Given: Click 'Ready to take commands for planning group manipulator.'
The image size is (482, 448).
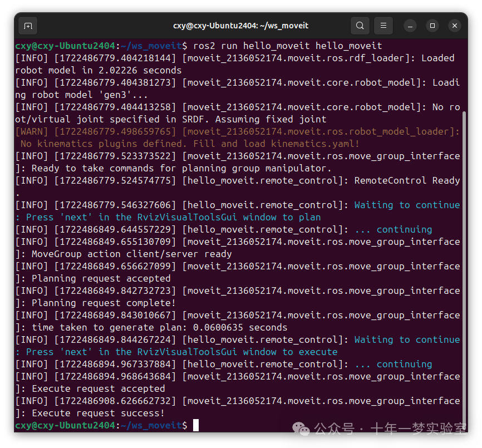Looking at the screenshot, I should [181, 169].
